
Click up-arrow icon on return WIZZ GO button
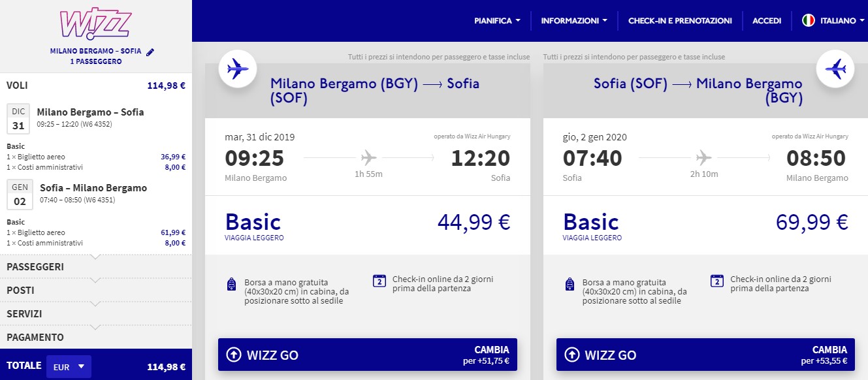(571, 355)
